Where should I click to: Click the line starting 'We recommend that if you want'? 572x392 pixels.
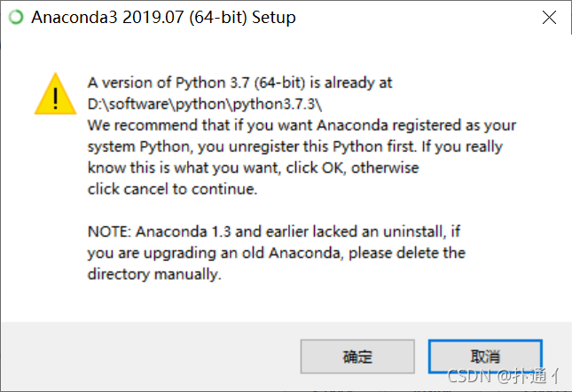(302, 125)
